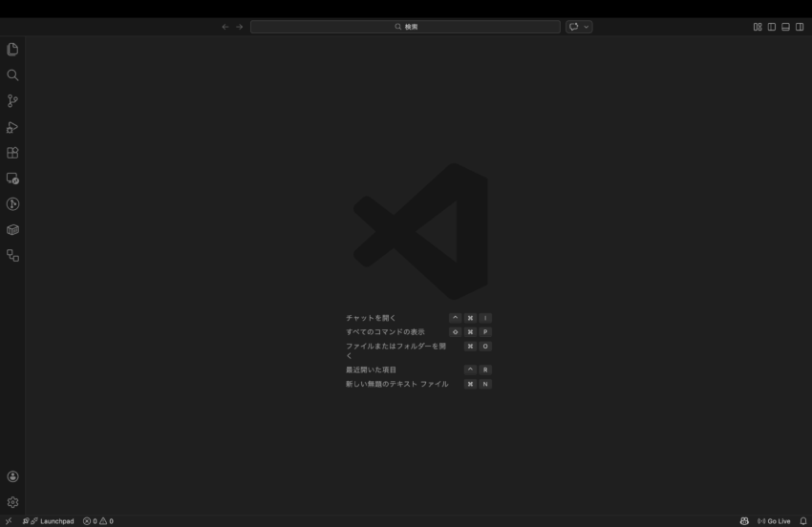The image size is (812, 527).
Task: Open the Accounts menu icon
Action: 12,476
